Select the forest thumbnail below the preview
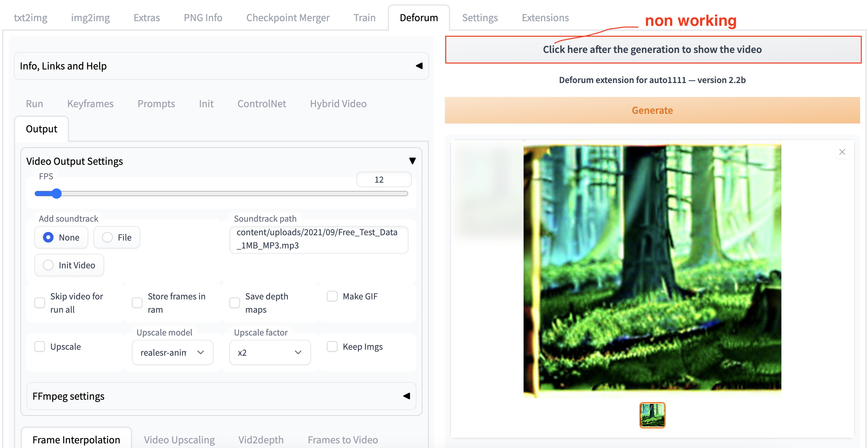Viewport: 868px width, 448px height. (652, 415)
